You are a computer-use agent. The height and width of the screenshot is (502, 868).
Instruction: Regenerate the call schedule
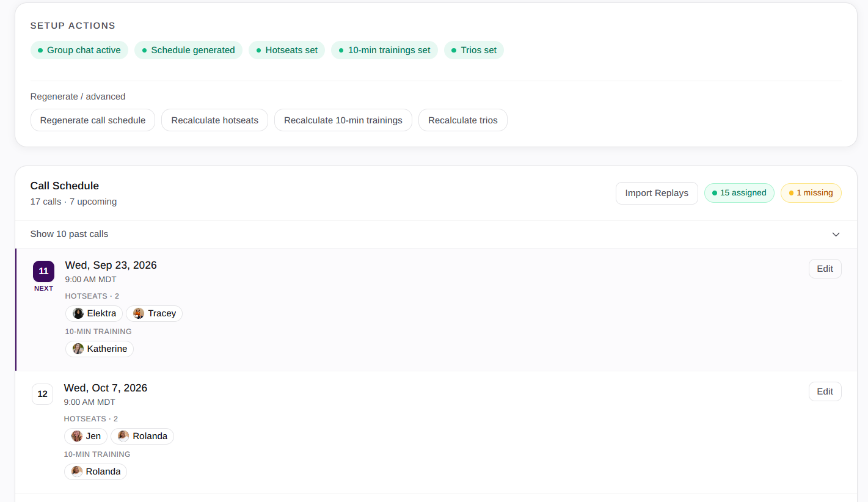93,120
